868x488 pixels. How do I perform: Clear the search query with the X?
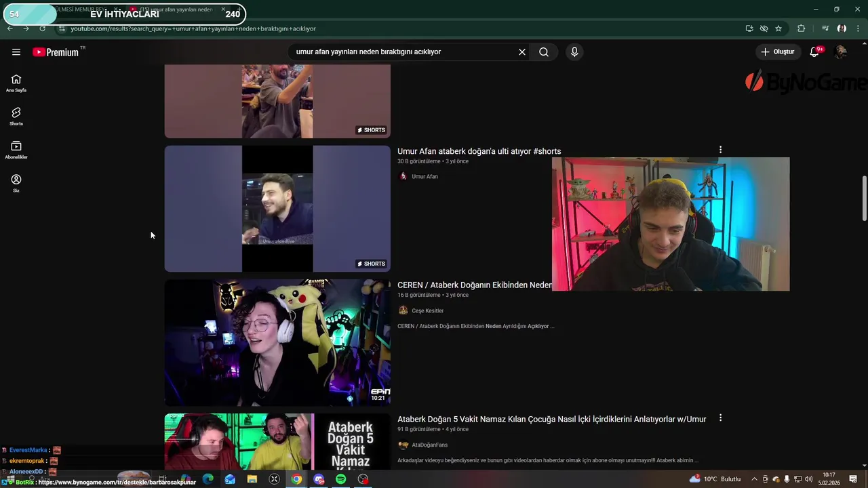click(x=522, y=52)
